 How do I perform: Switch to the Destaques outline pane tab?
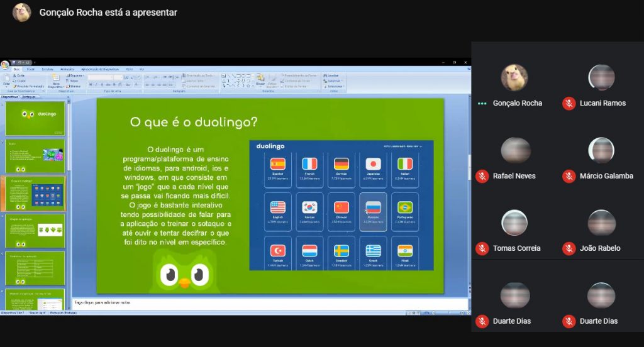tap(29, 97)
